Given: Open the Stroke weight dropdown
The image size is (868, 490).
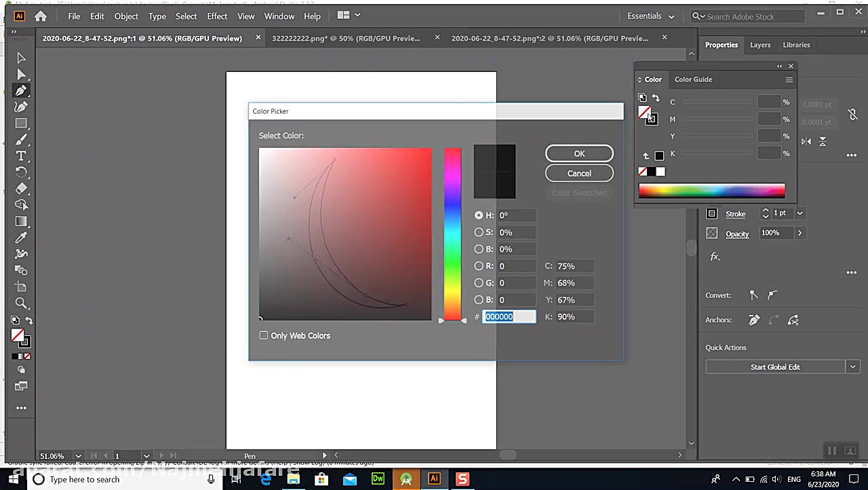Looking at the screenshot, I should point(800,213).
